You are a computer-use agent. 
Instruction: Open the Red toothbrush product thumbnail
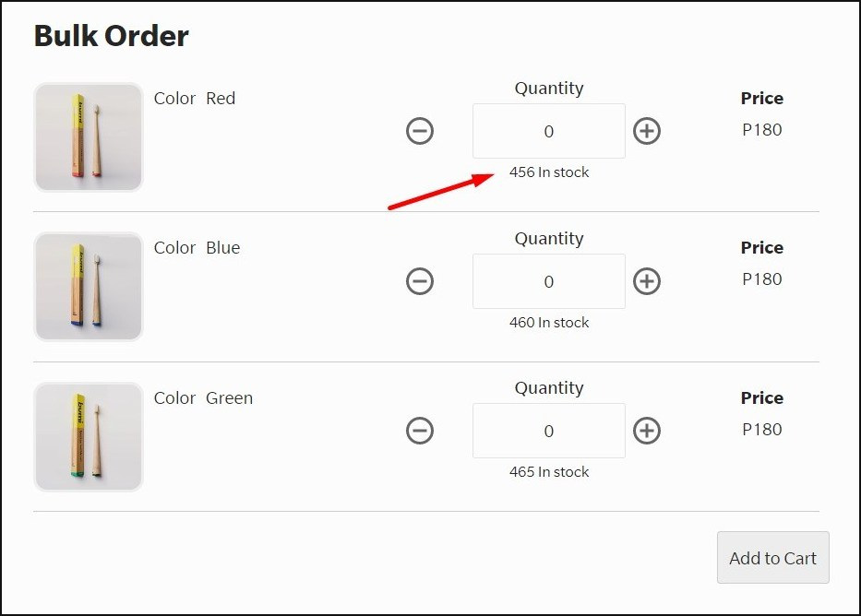pos(89,137)
